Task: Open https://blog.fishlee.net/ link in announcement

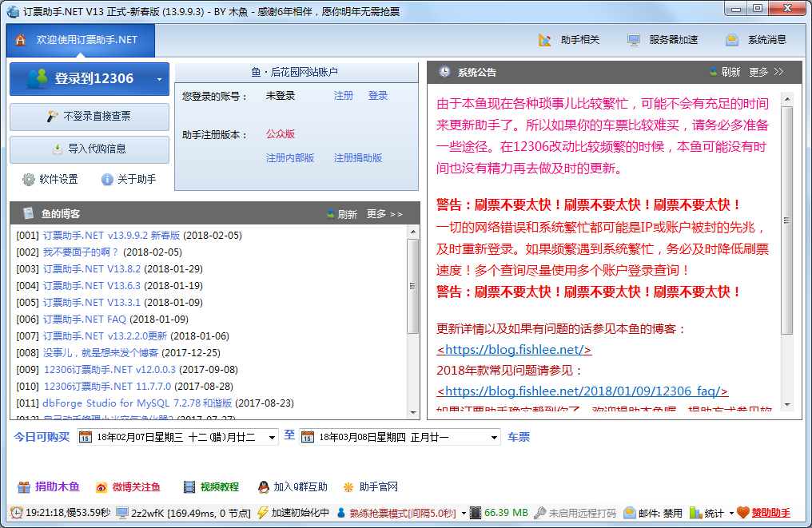Action: coord(514,350)
